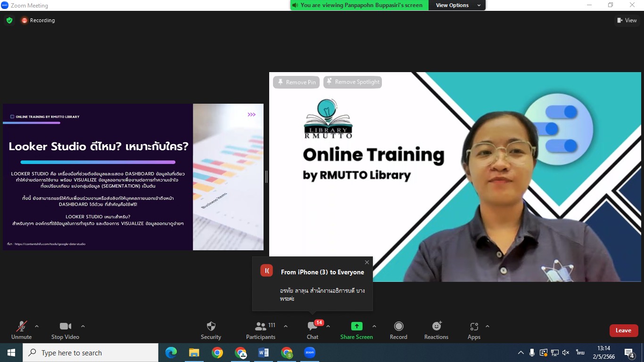Open the Apps menu
The width and height of the screenshot is (644, 362).
[x=474, y=330]
